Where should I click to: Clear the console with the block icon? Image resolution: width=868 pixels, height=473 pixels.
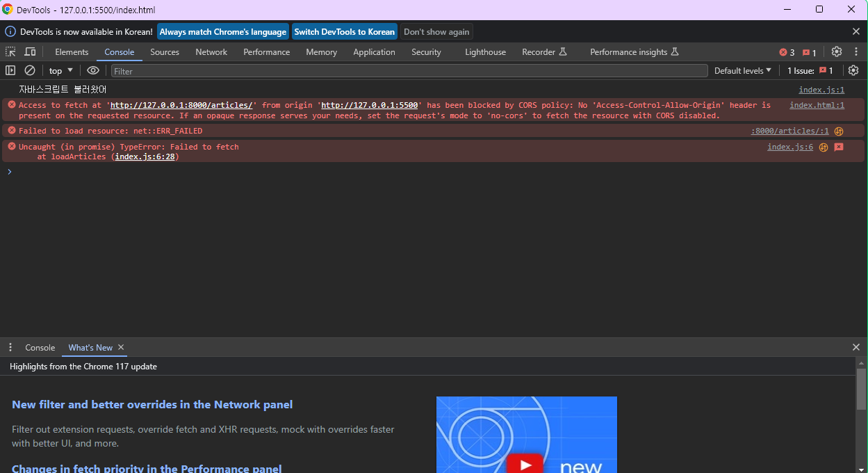point(30,71)
